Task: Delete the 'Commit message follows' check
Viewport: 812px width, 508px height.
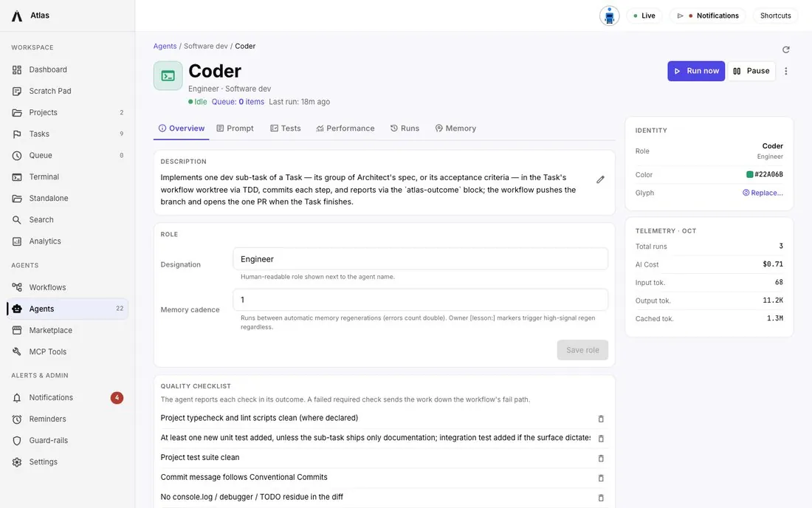Action: 601,478
